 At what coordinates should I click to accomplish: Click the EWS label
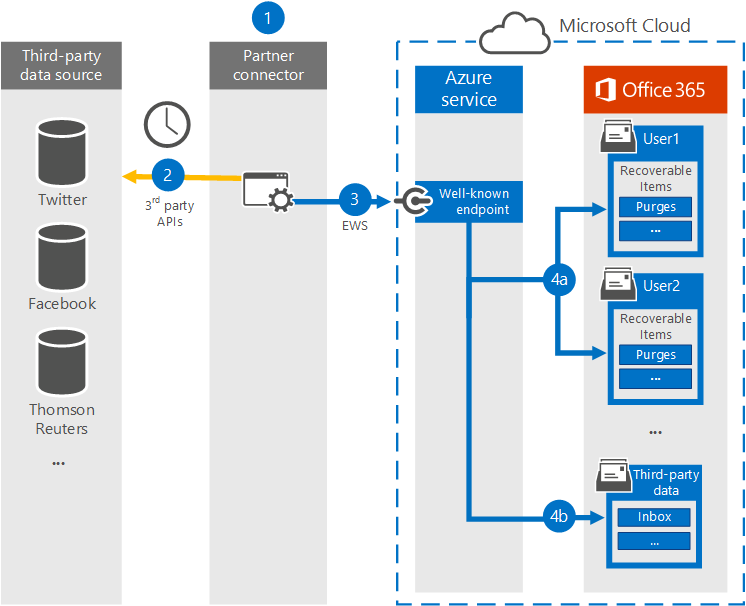tap(355, 225)
